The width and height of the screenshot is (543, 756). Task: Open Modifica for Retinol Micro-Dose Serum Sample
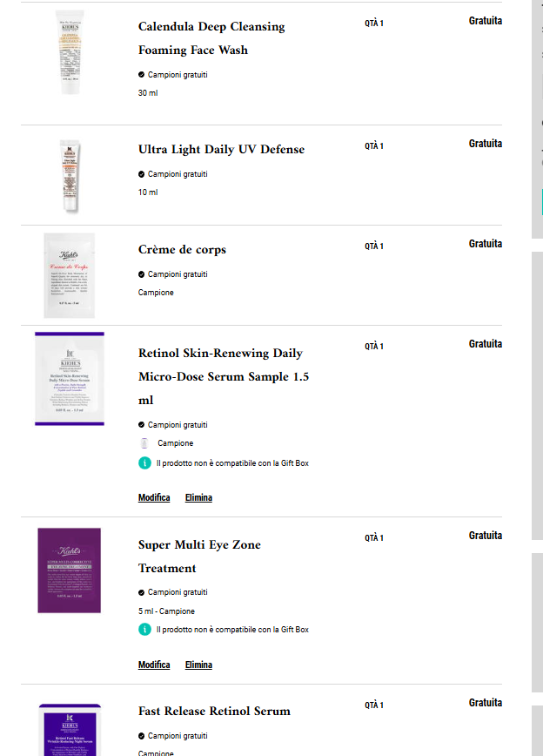pyautogui.click(x=154, y=497)
